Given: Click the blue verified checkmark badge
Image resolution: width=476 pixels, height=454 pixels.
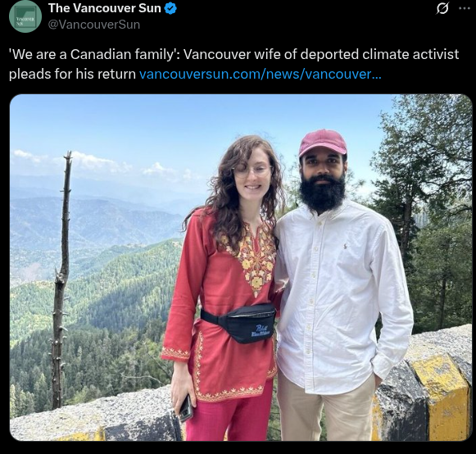Looking at the screenshot, I should [170, 8].
